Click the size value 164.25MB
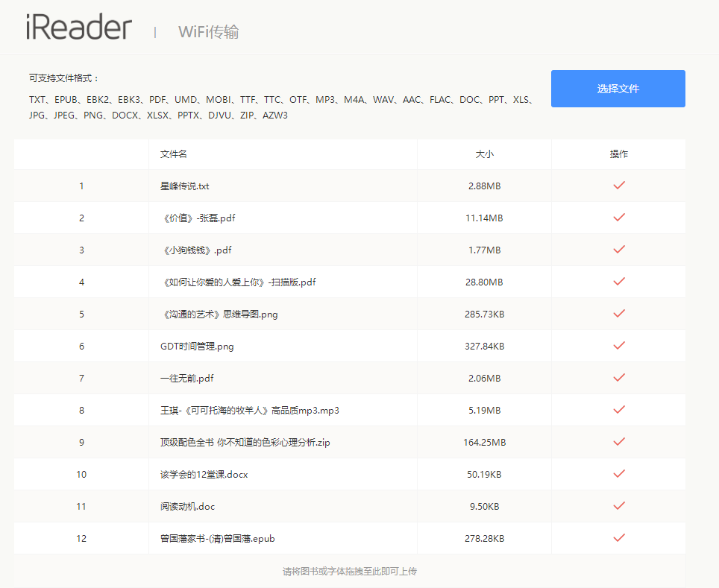The height and width of the screenshot is (588, 719). (x=484, y=443)
